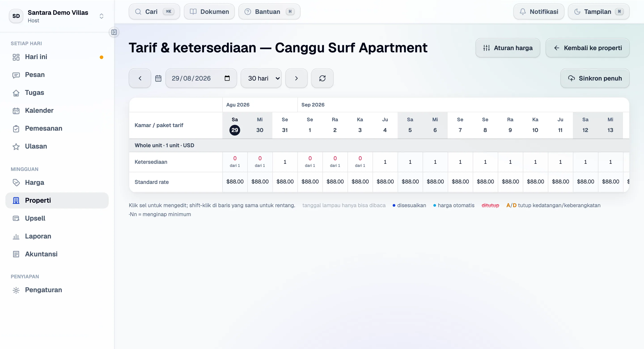Open the 30 hari range dropdown
Image resolution: width=644 pixels, height=349 pixels.
tap(261, 78)
